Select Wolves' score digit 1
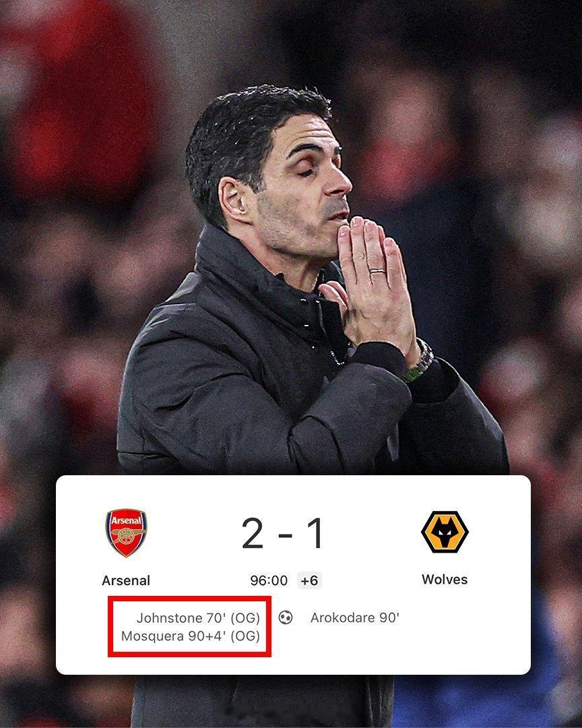Image resolution: width=582 pixels, height=728 pixels. click(x=315, y=533)
